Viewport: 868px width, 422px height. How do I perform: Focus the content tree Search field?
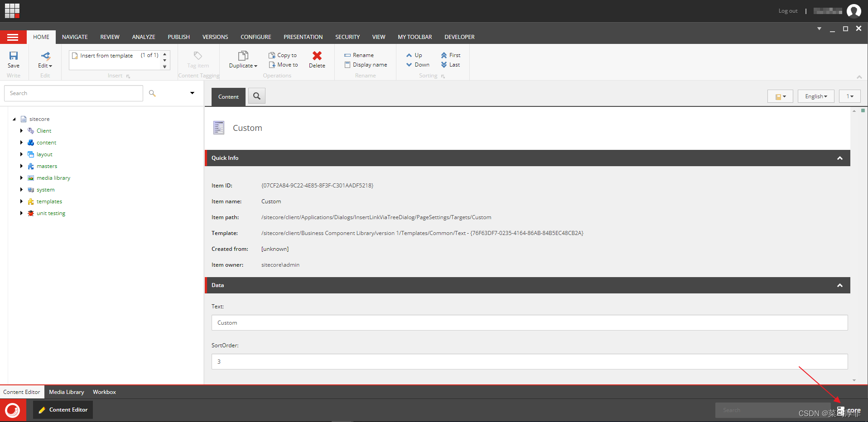[74, 93]
